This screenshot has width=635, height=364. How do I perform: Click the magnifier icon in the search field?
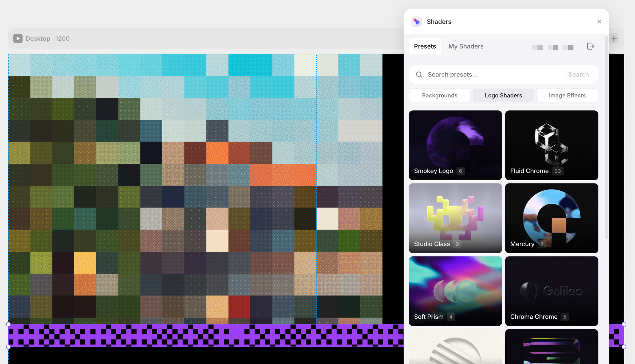pos(419,75)
